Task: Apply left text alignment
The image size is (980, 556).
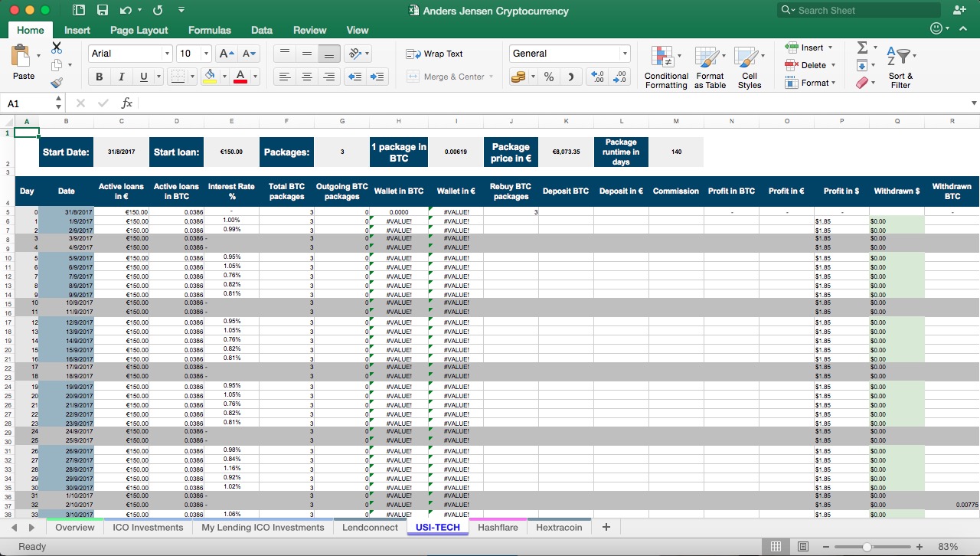Action: 284,77
